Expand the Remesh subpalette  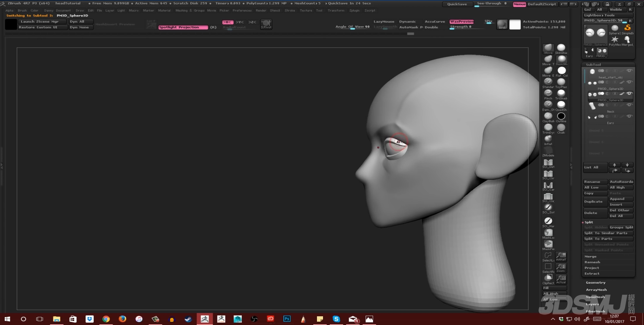pos(592,262)
